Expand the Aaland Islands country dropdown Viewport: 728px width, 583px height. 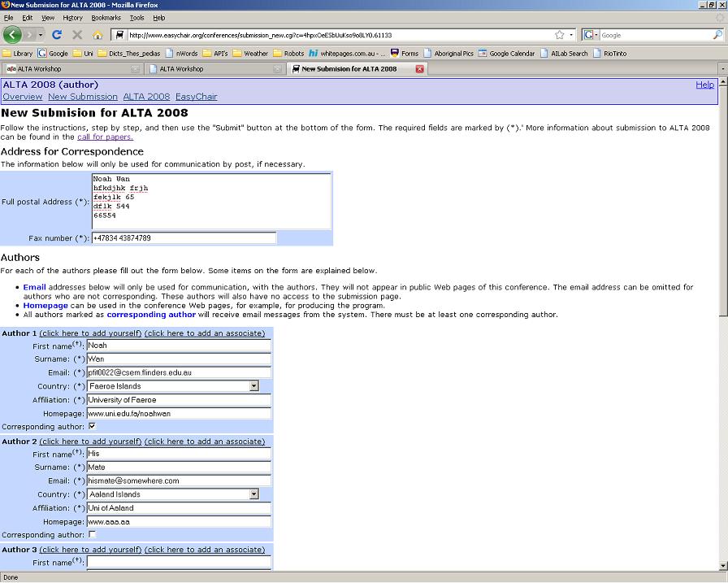tap(253, 494)
